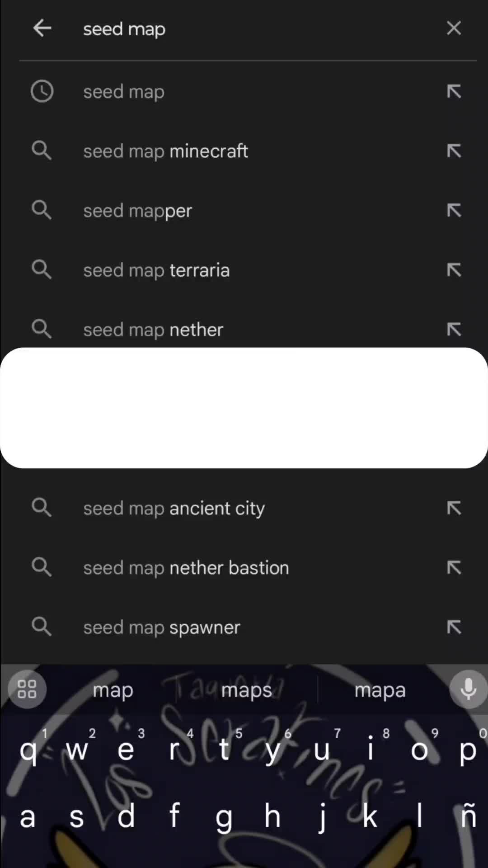Image resolution: width=488 pixels, height=868 pixels.
Task: Tap insert arrow beside seed mapper
Action: pos(454,211)
